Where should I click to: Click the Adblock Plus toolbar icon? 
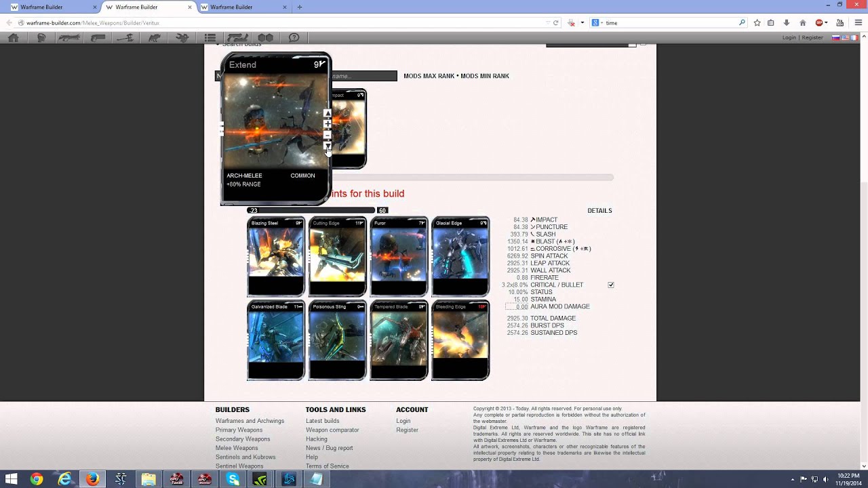point(819,22)
